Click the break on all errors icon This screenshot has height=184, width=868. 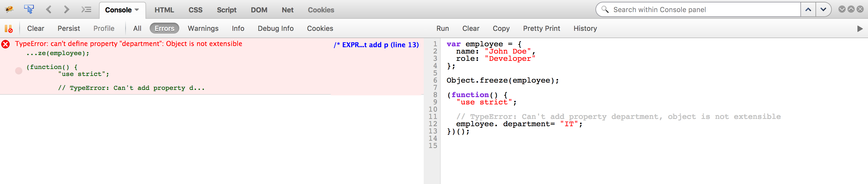click(9, 29)
